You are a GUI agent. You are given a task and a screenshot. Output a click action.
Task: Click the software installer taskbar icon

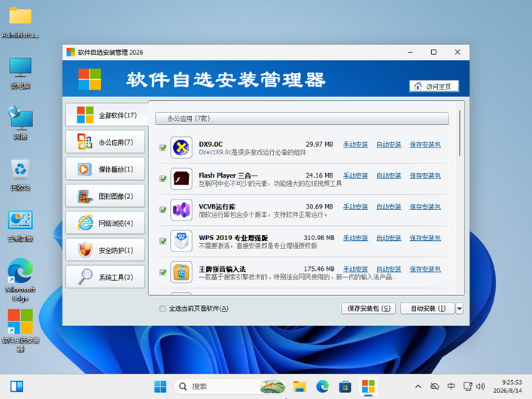pyautogui.click(x=368, y=386)
